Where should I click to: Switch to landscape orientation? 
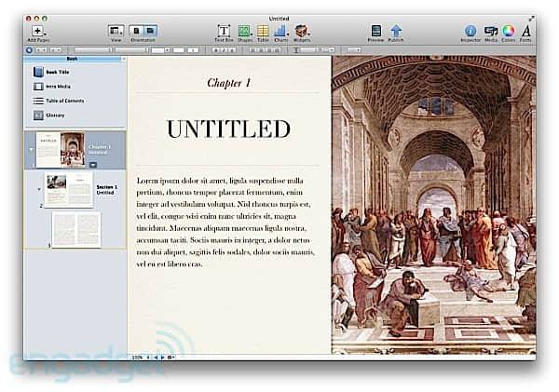pos(150,31)
